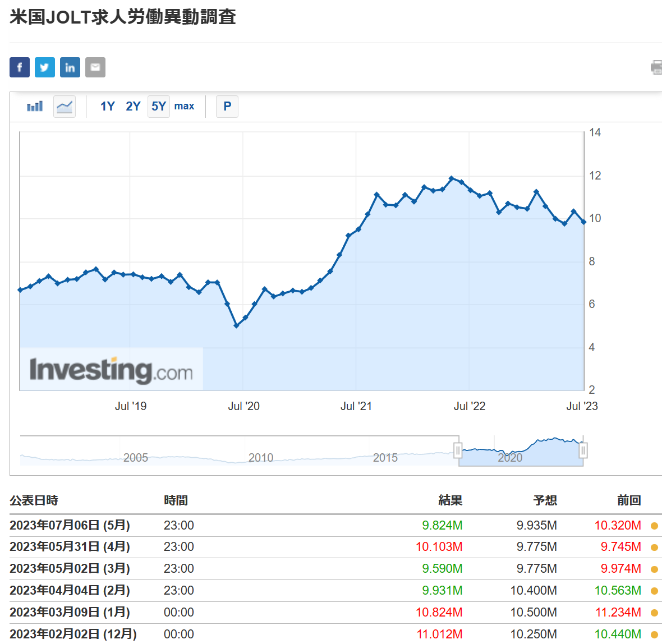Share page on LinkedIn

[x=70, y=67]
